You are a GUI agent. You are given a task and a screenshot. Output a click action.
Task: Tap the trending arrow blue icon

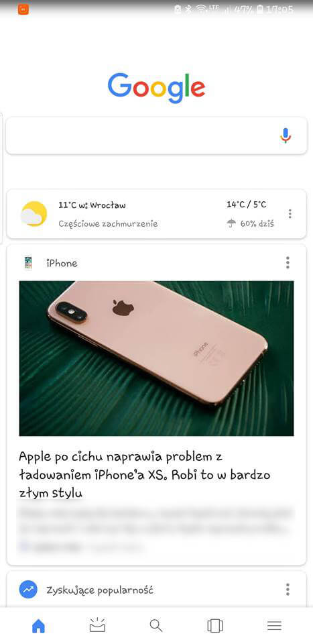click(28, 590)
